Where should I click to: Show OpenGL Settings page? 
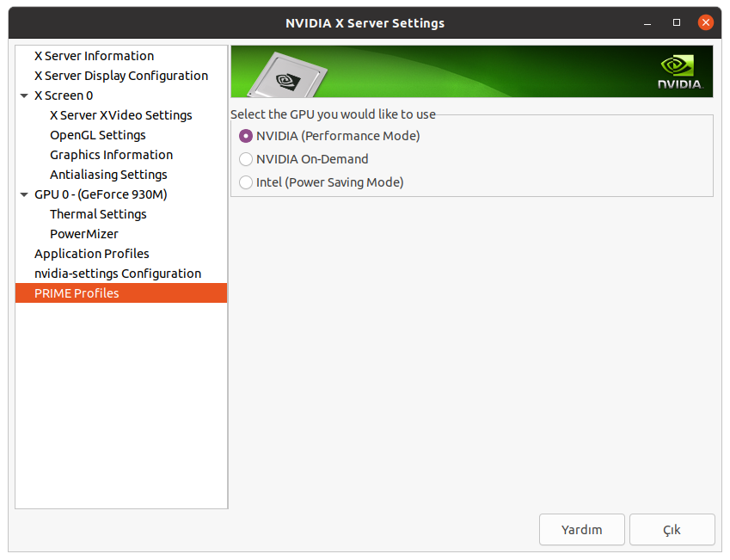[x=97, y=135]
